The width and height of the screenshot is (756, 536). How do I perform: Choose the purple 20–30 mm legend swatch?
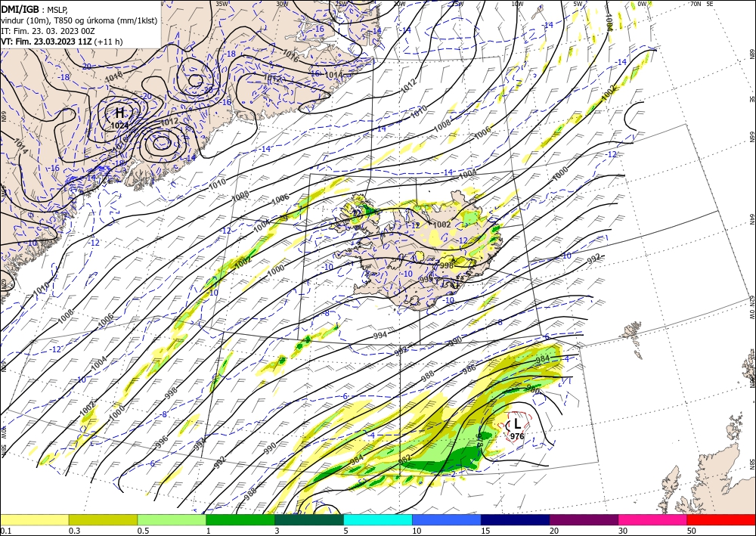(584, 520)
